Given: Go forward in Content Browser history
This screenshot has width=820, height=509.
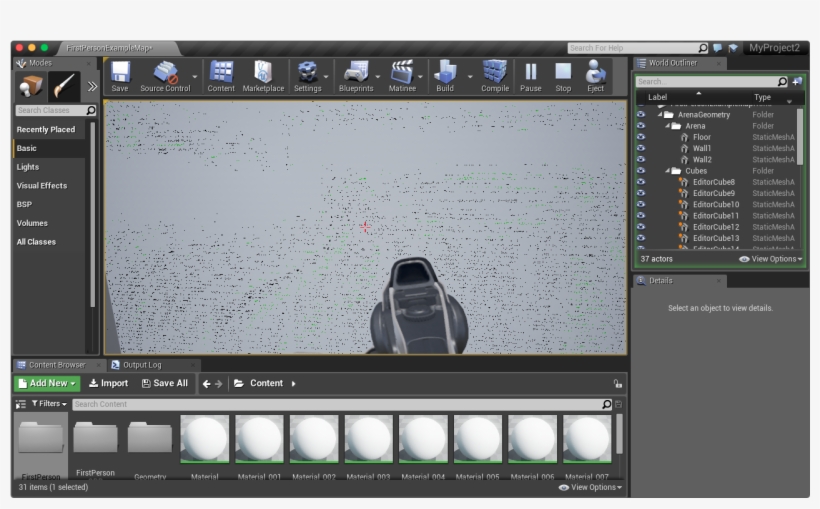Looking at the screenshot, I should coord(219,384).
